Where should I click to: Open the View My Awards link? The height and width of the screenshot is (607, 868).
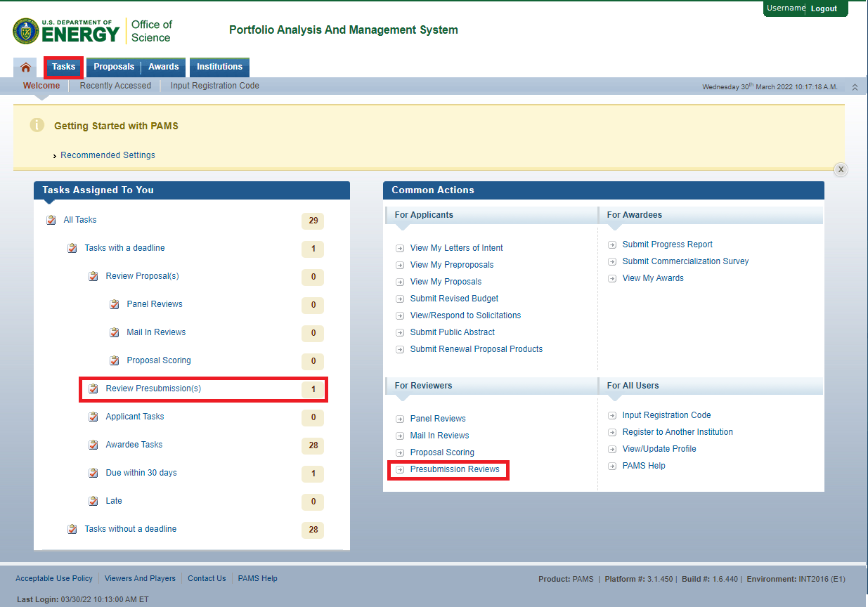(653, 278)
